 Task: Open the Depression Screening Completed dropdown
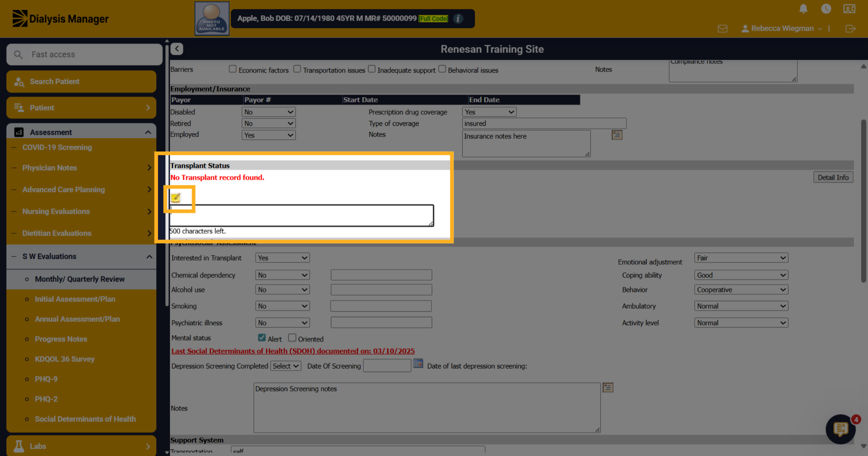(286, 366)
